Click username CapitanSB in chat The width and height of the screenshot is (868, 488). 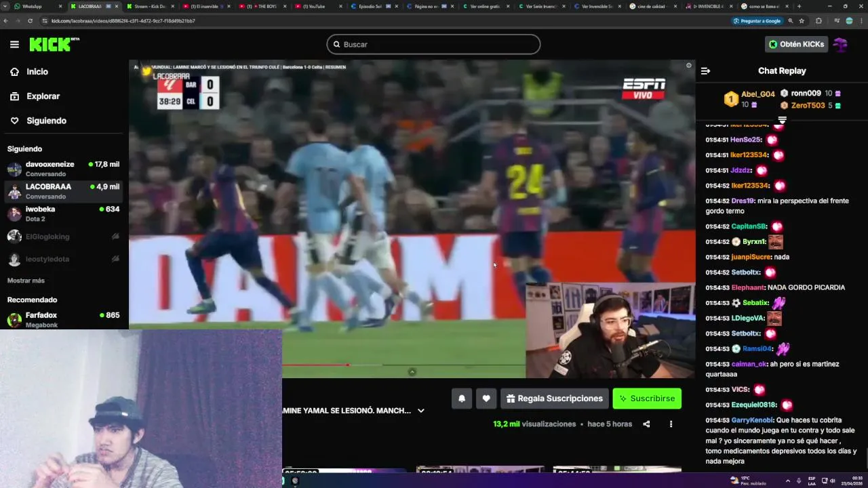pyautogui.click(x=749, y=226)
